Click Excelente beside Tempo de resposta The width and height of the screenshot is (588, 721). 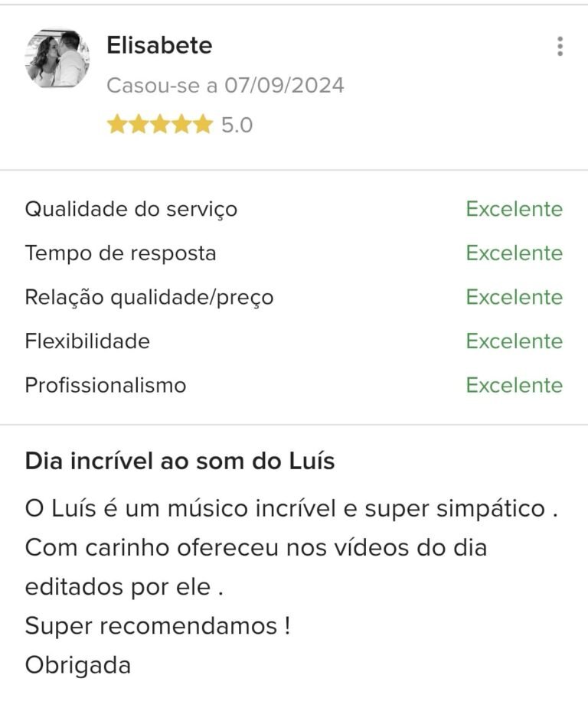[x=514, y=253]
